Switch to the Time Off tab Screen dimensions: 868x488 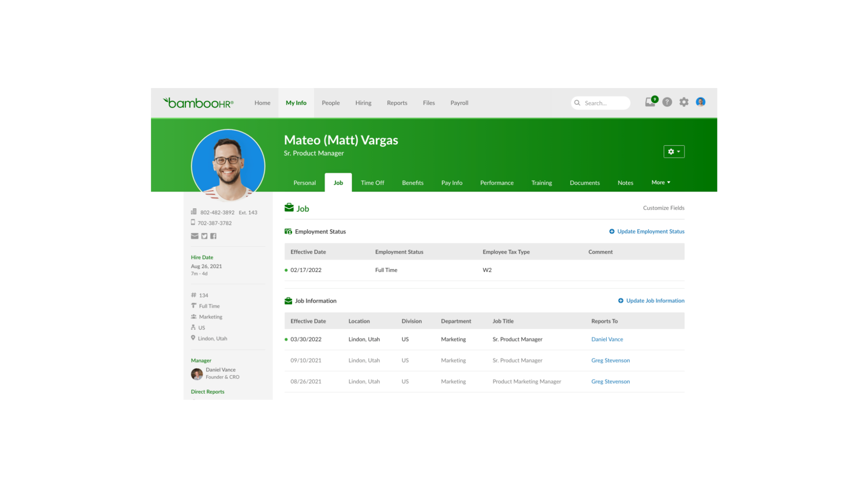(x=372, y=183)
